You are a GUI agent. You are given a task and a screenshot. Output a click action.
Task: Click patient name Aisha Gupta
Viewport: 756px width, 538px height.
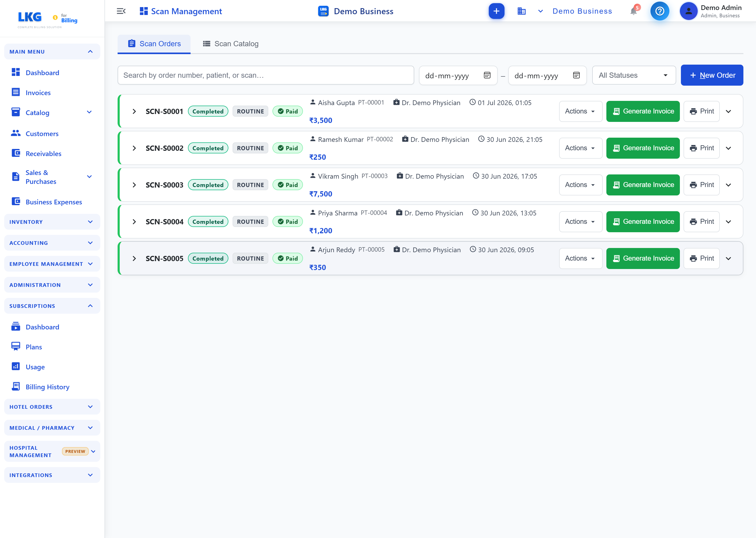(x=336, y=103)
